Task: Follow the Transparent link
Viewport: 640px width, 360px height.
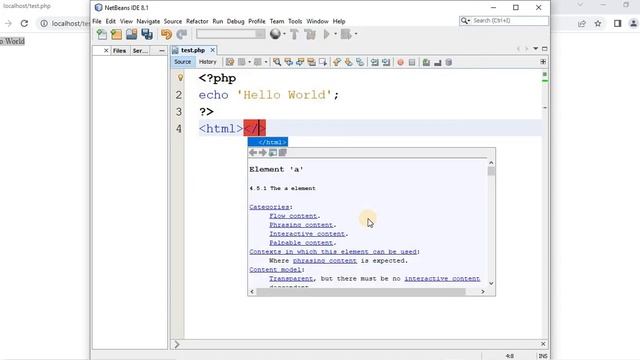Action: tap(291, 279)
